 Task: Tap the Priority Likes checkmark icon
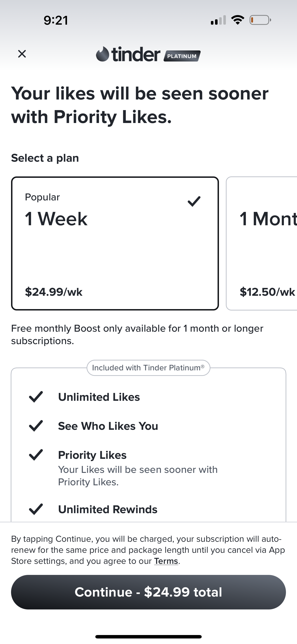point(36,455)
